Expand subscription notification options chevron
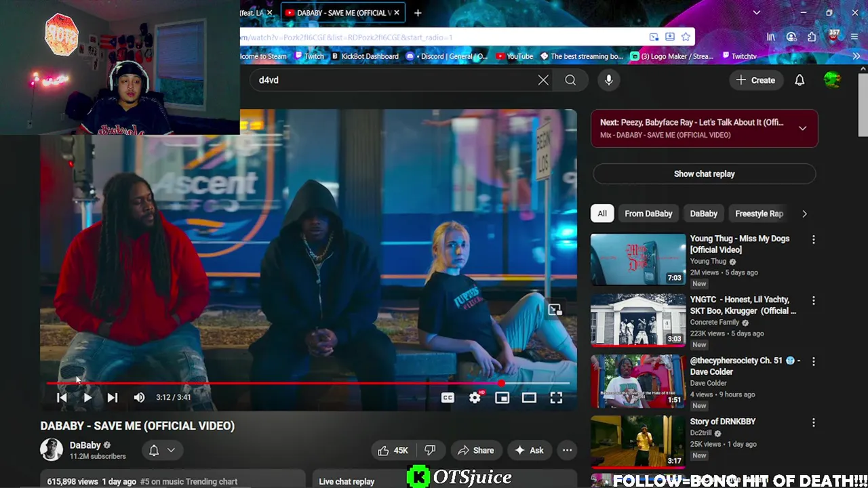This screenshot has width=868, height=488. pyautogui.click(x=171, y=450)
